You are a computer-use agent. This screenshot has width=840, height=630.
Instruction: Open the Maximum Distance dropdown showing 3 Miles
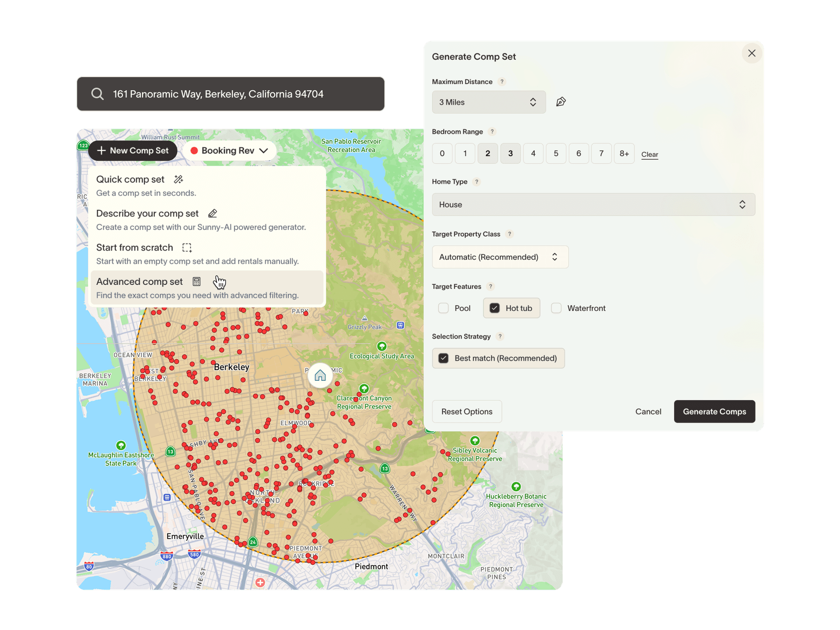point(489,102)
